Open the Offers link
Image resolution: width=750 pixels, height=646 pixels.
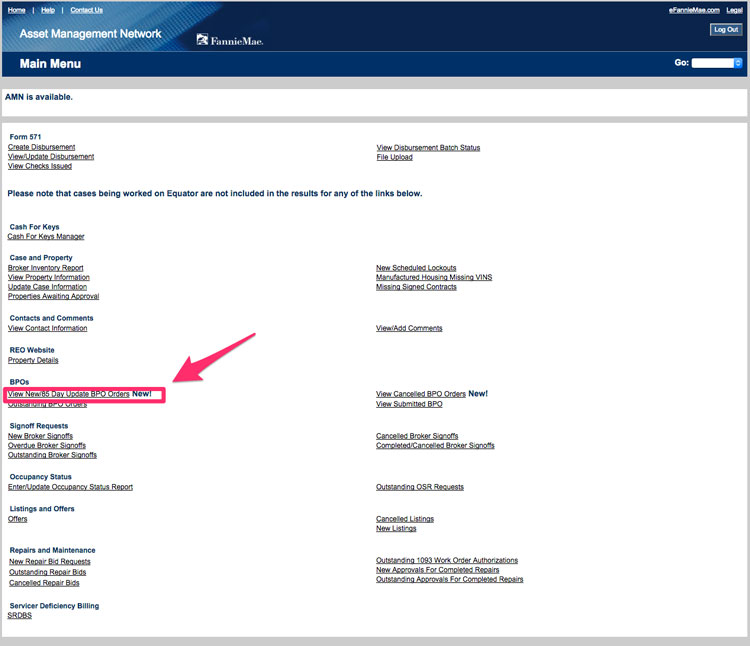click(x=18, y=520)
